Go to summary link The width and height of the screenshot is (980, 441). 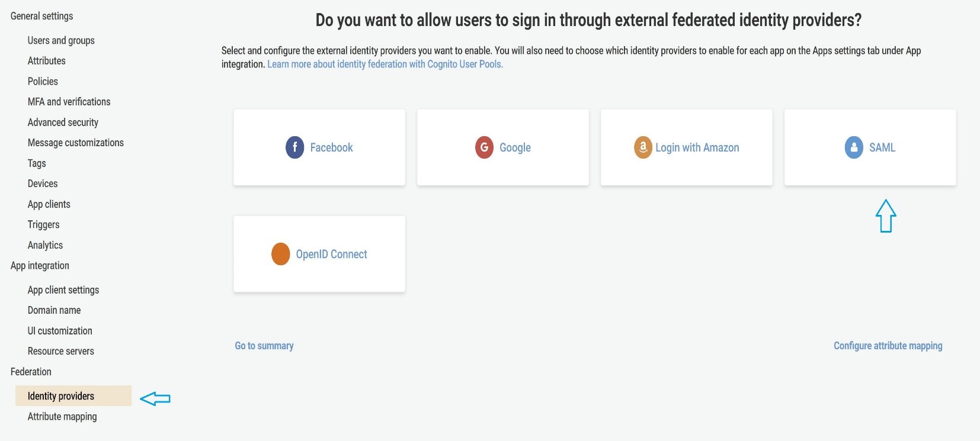tap(264, 346)
